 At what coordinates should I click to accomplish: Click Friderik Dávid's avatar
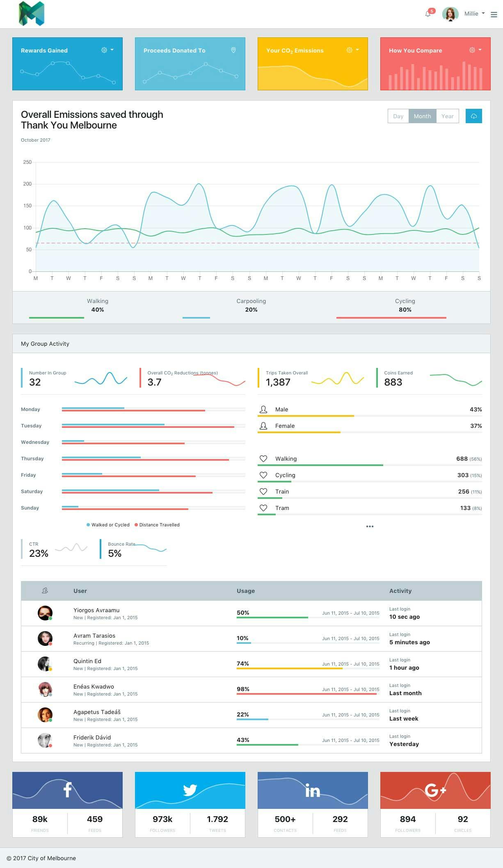point(45,740)
